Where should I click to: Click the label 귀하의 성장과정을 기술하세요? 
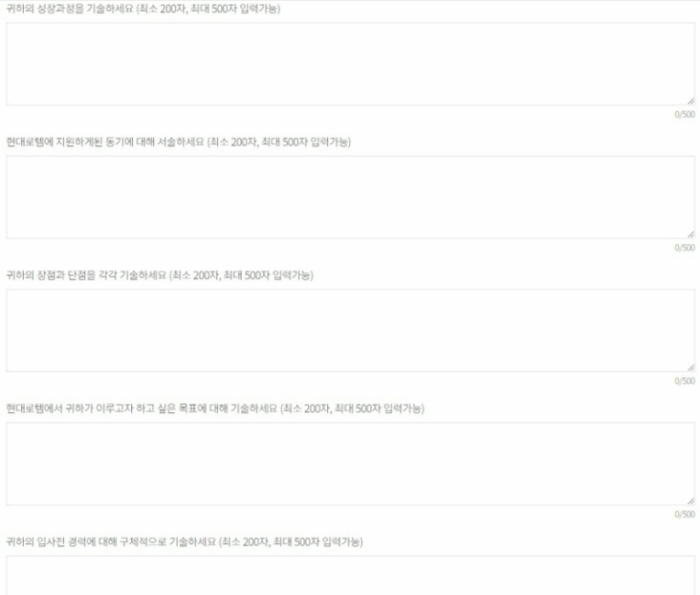click(x=69, y=8)
